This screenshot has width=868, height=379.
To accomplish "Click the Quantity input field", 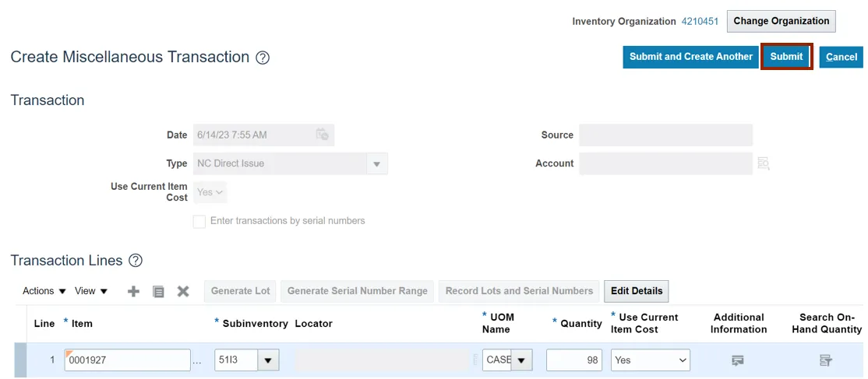I will coord(575,360).
